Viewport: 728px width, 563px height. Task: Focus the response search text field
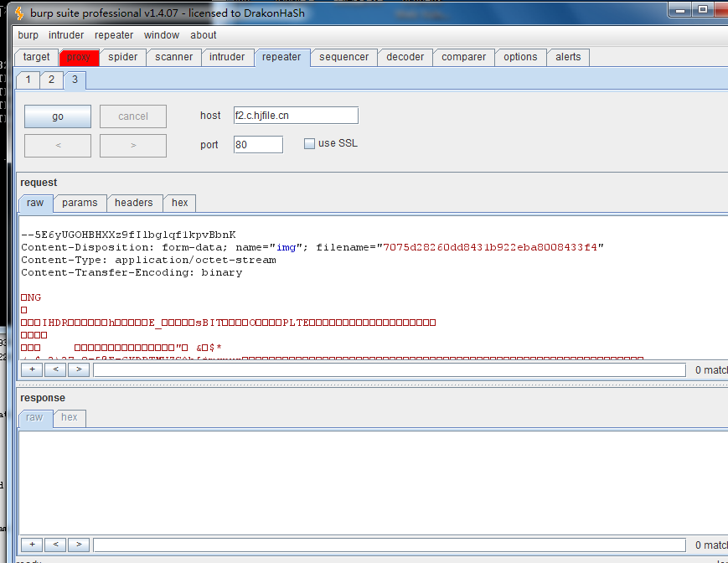(390, 545)
